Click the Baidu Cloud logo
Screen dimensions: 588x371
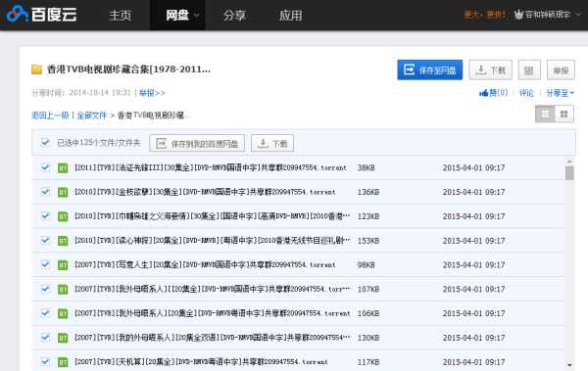[41, 15]
